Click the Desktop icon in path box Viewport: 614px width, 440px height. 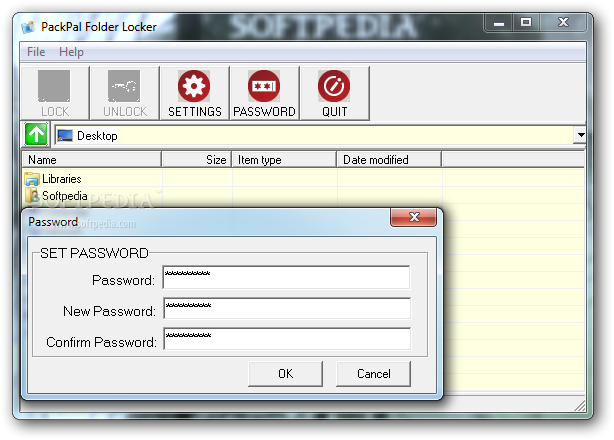(x=65, y=136)
